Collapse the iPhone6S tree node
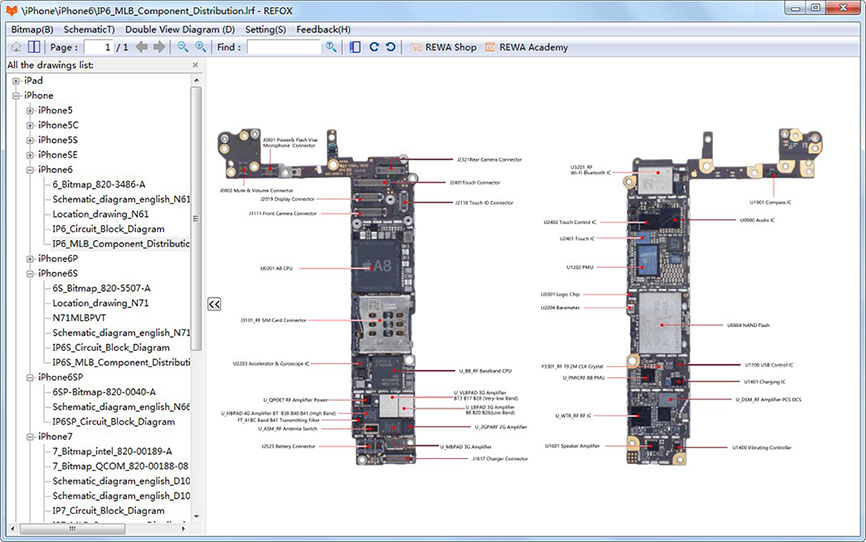This screenshot has width=866, height=542. click(30, 273)
